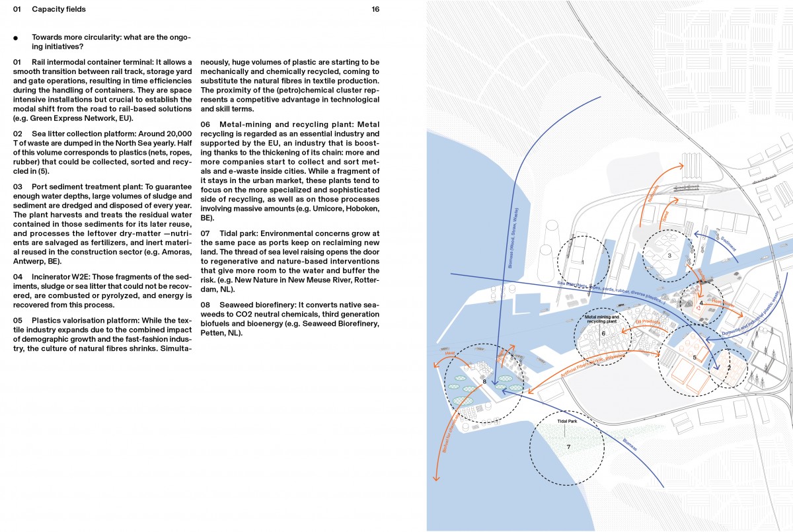Click page number 16 in header
Viewport: 793px width, 532px height.
[x=375, y=9]
